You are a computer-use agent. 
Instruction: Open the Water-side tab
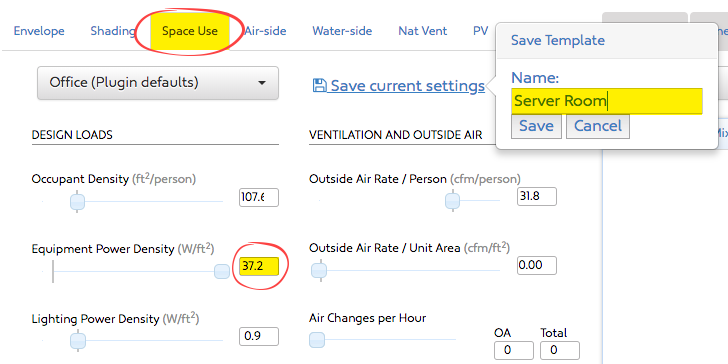(342, 31)
